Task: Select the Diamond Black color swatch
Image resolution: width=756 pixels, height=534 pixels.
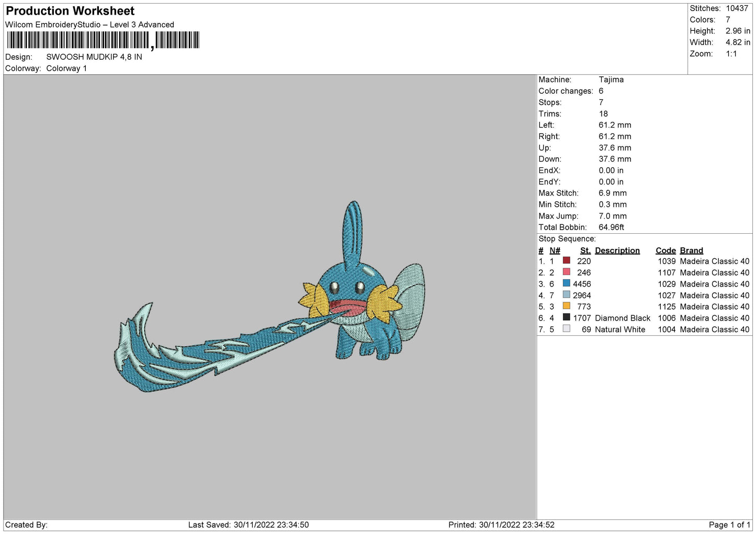Action: 566,317
